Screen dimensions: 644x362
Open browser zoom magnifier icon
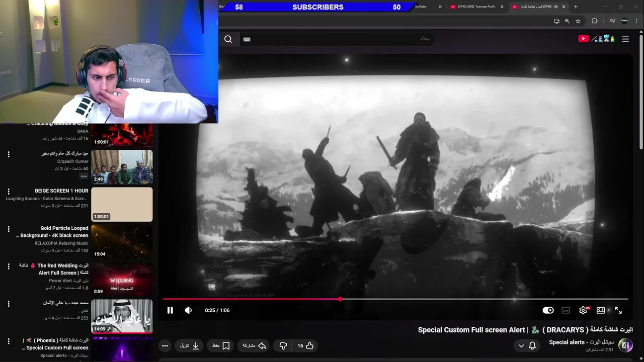[567, 21]
